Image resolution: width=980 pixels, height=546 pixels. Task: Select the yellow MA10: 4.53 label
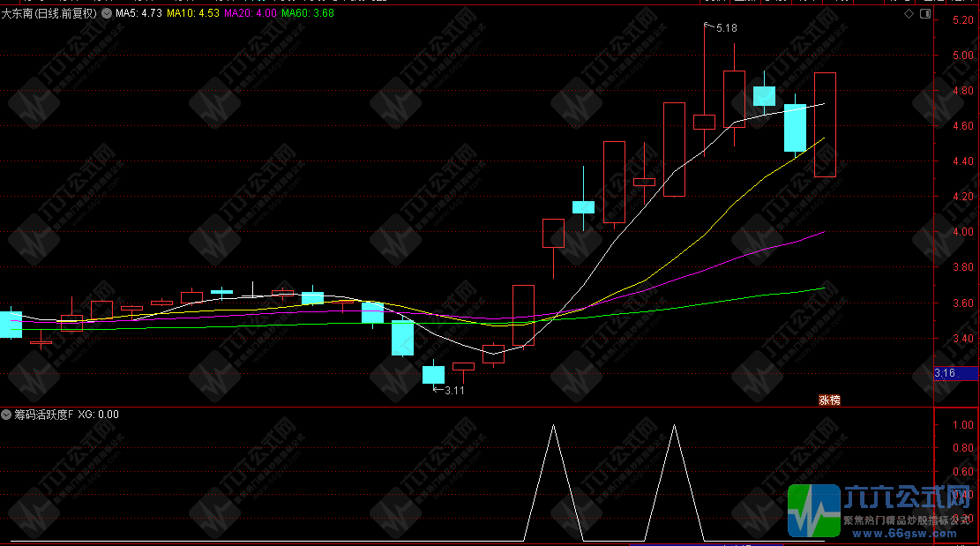194,14
